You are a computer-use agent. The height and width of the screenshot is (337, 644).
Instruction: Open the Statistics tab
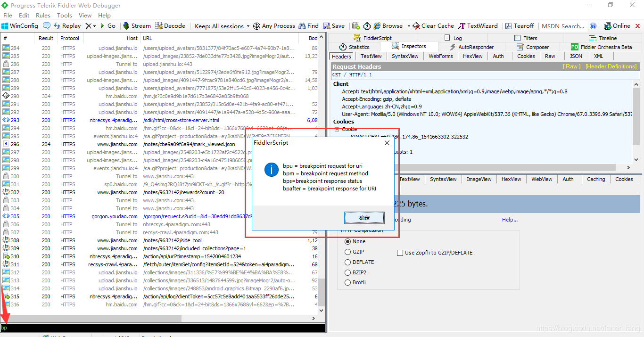coord(355,47)
